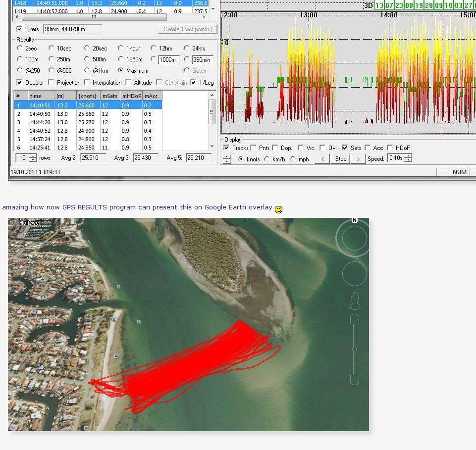This screenshot has width=476, height=450.
Task: Enable the Projection checkbox
Action: (x=52, y=83)
